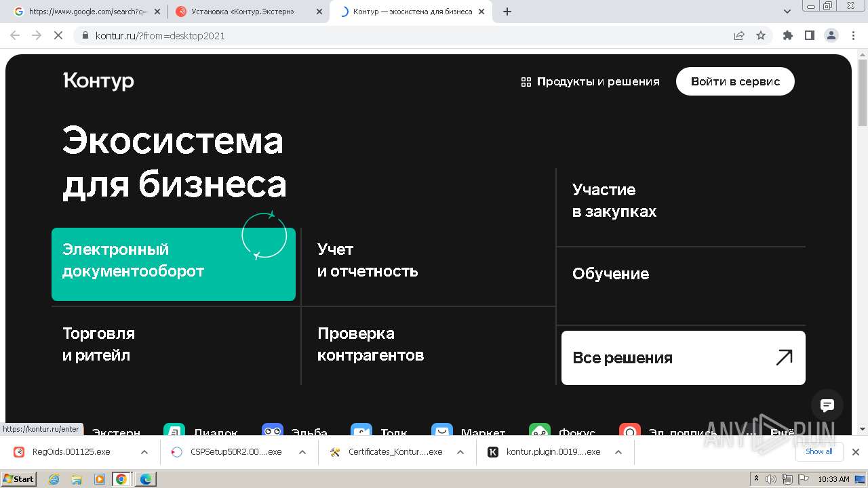Open Chrome three-dot menu
Image resolution: width=868 pixels, height=488 pixels.
[x=852, y=36]
